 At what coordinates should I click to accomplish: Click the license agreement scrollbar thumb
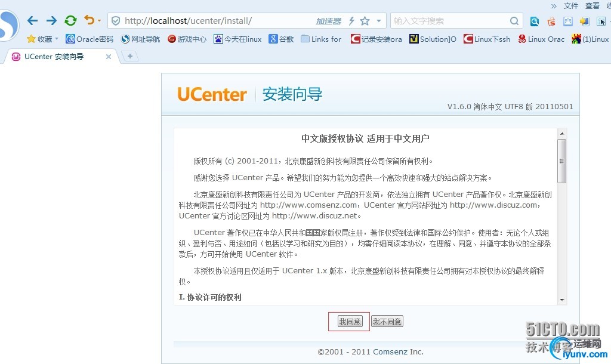[562, 161]
